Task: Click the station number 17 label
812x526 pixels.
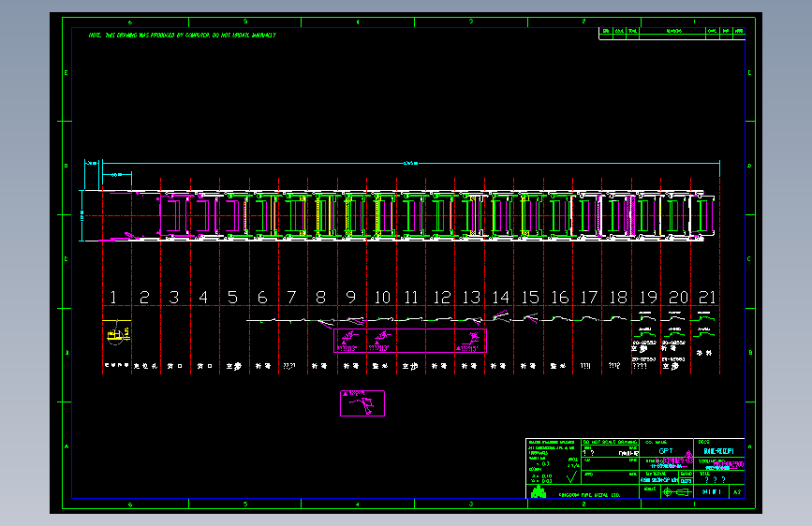Action: pos(589,298)
